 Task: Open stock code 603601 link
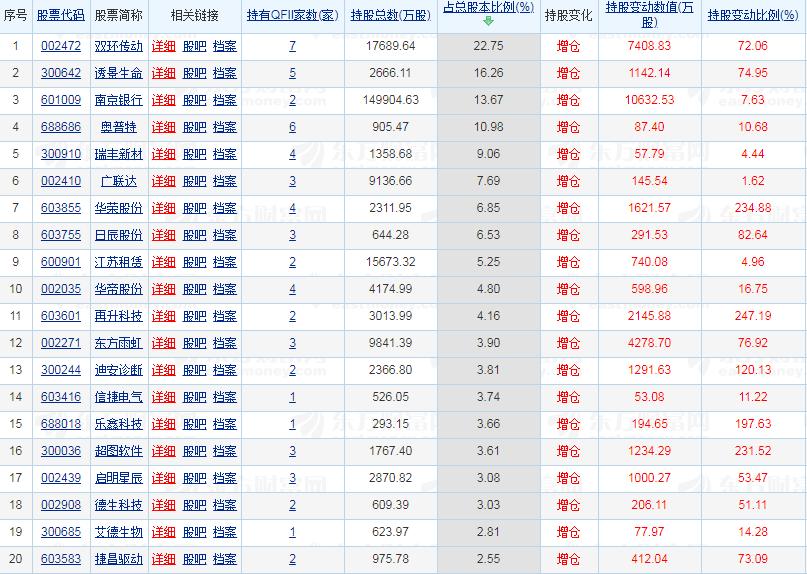tap(61, 316)
